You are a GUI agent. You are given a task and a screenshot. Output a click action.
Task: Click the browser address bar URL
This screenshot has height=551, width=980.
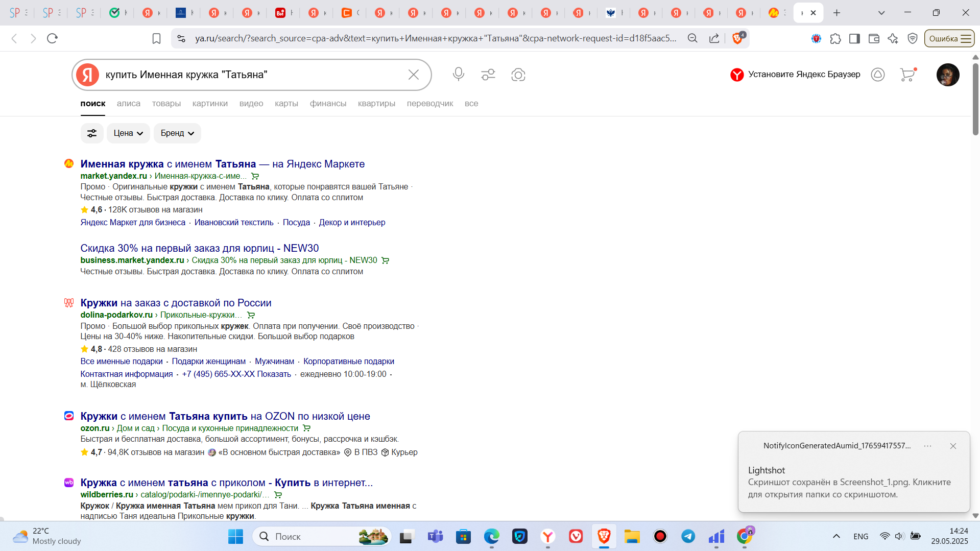coord(436,38)
